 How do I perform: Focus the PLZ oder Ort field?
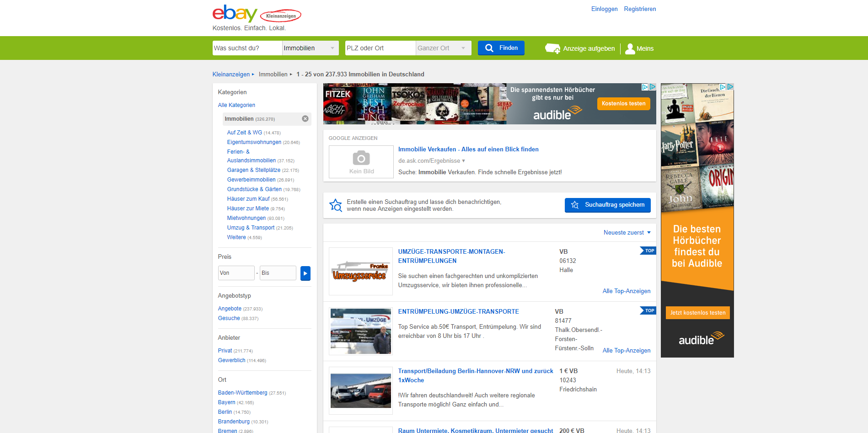pos(380,48)
